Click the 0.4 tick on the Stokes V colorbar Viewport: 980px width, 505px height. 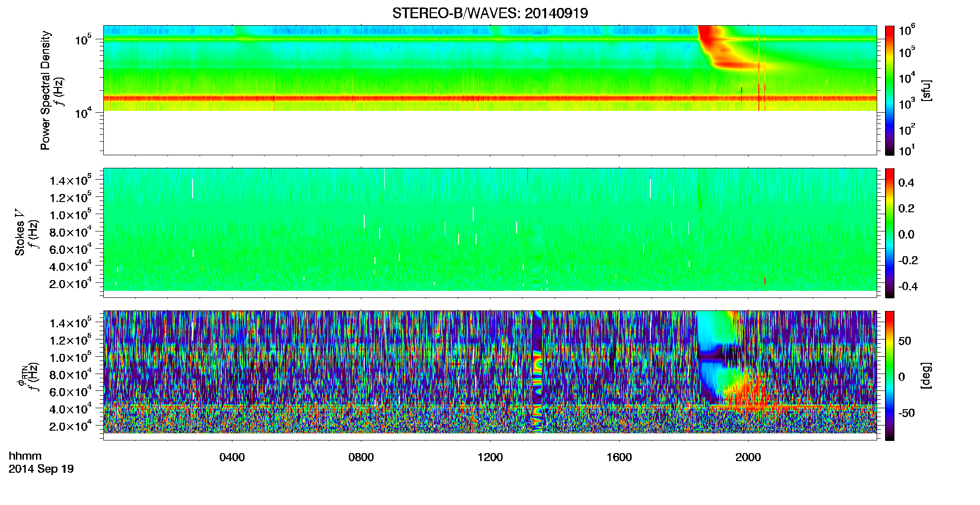906,183
